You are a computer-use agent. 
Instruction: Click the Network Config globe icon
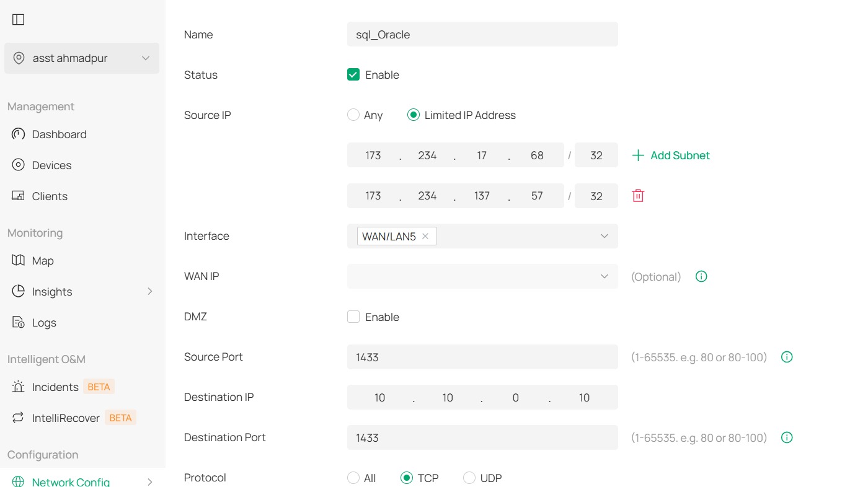pyautogui.click(x=19, y=482)
